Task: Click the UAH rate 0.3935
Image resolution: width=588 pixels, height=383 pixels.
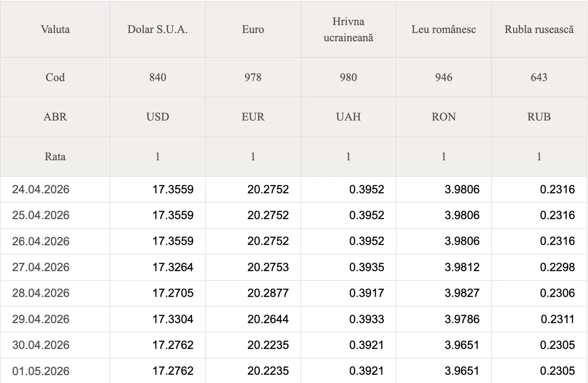Action: (367, 267)
